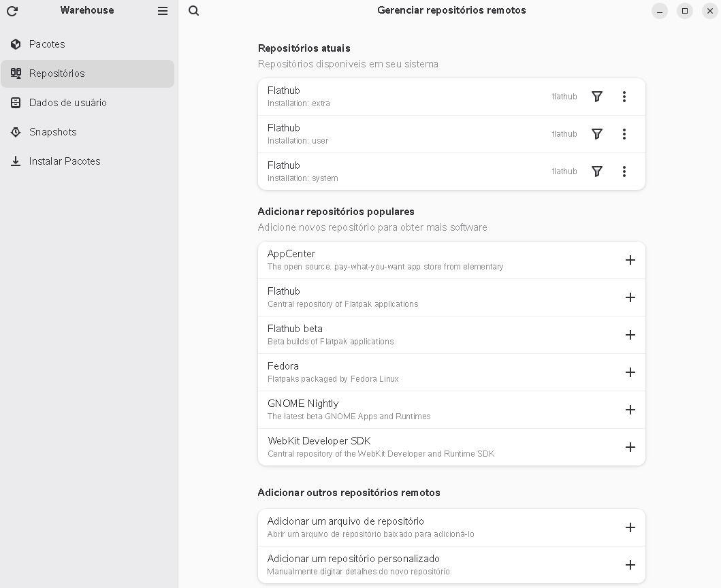Toggle filter for Flathub extra installation
721x588 pixels.
pyautogui.click(x=597, y=97)
